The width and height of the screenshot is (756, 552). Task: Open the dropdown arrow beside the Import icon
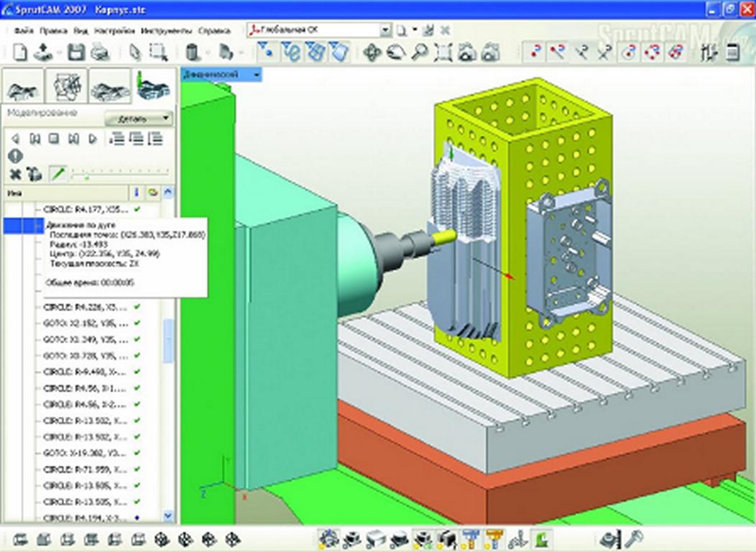pyautogui.click(x=59, y=52)
